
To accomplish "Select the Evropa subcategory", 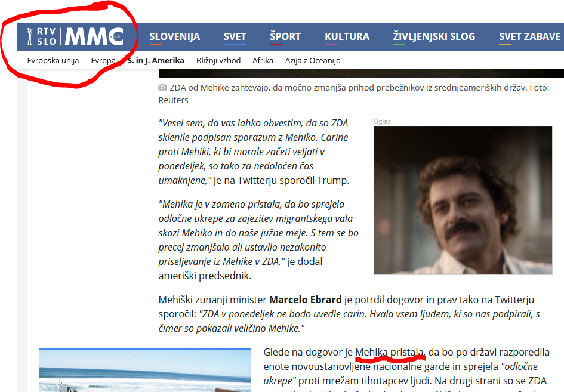I will coord(103,60).
